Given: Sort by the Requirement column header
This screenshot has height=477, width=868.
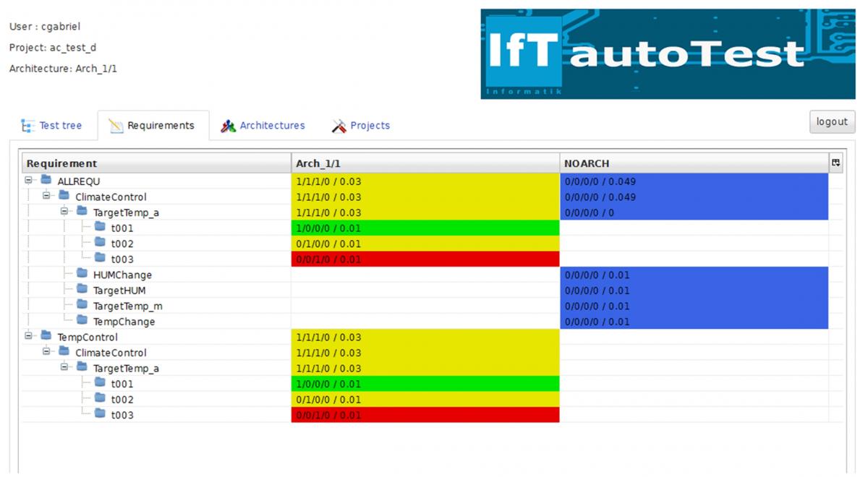Looking at the screenshot, I should pyautogui.click(x=62, y=164).
